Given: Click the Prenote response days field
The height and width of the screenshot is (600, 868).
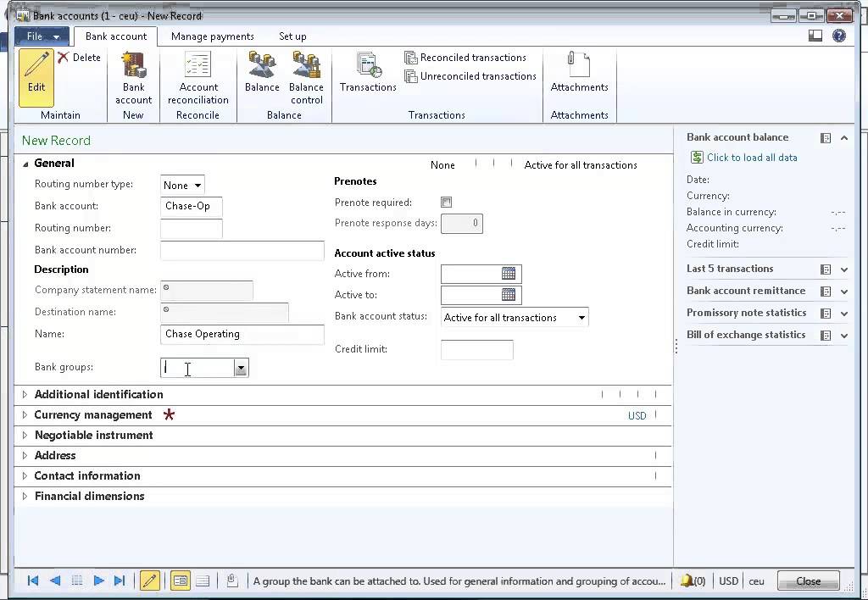Looking at the screenshot, I should click(x=462, y=223).
